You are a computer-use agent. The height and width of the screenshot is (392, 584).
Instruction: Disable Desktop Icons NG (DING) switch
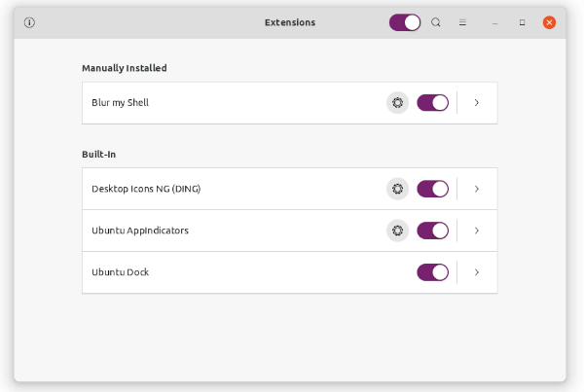[x=432, y=189]
